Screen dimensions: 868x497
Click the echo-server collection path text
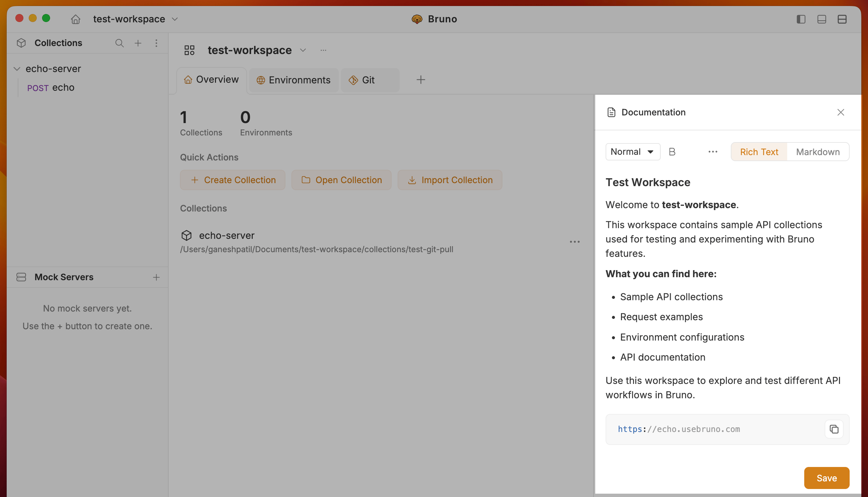click(x=317, y=250)
